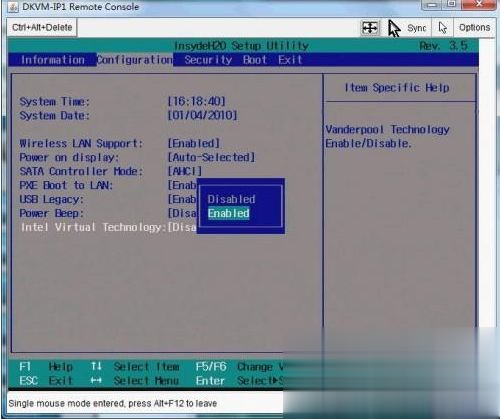Click the Vanderpool Technology help text
Viewport: 500px width, 419px height.
point(388,129)
